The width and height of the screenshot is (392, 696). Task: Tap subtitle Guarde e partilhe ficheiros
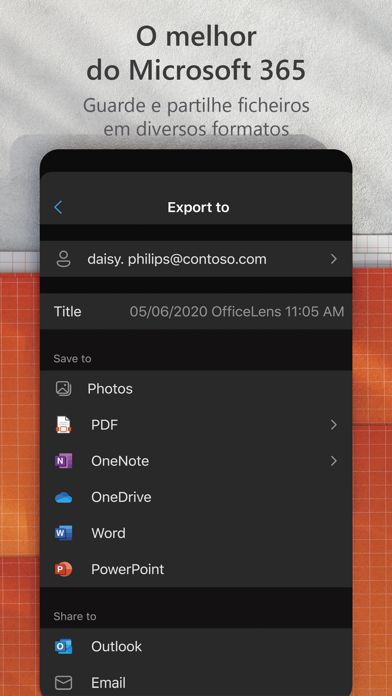point(196,106)
